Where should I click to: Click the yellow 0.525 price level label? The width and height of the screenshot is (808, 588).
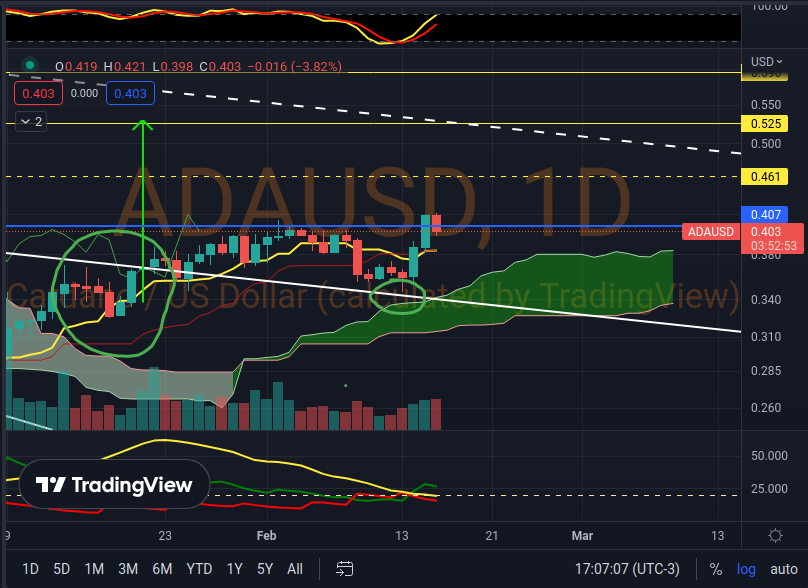point(765,124)
